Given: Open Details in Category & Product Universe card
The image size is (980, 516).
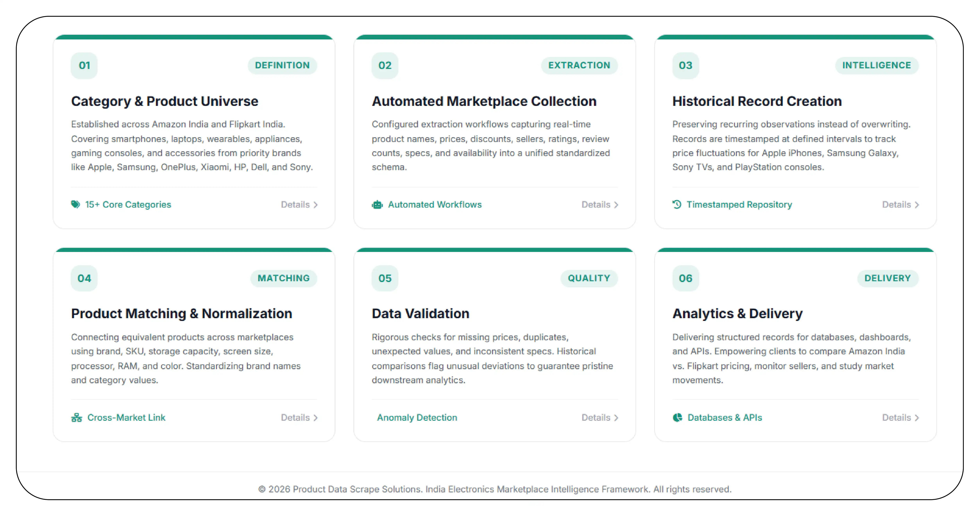Looking at the screenshot, I should pyautogui.click(x=299, y=204).
